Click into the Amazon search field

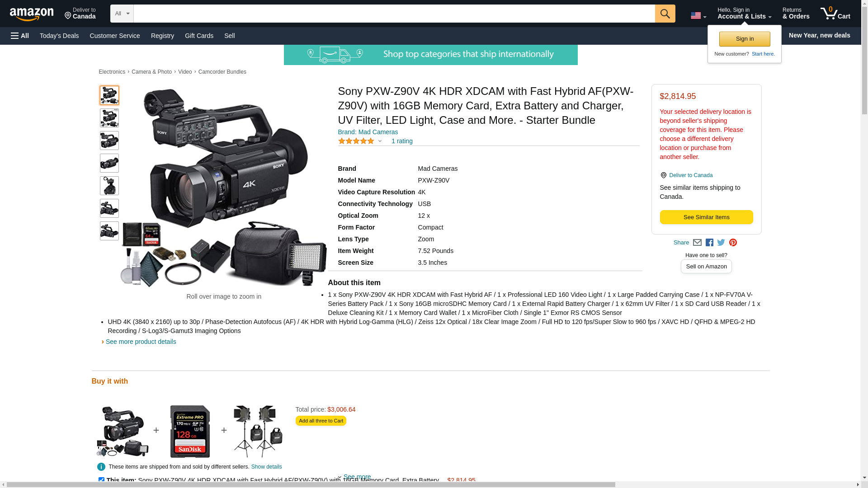pos(394,14)
